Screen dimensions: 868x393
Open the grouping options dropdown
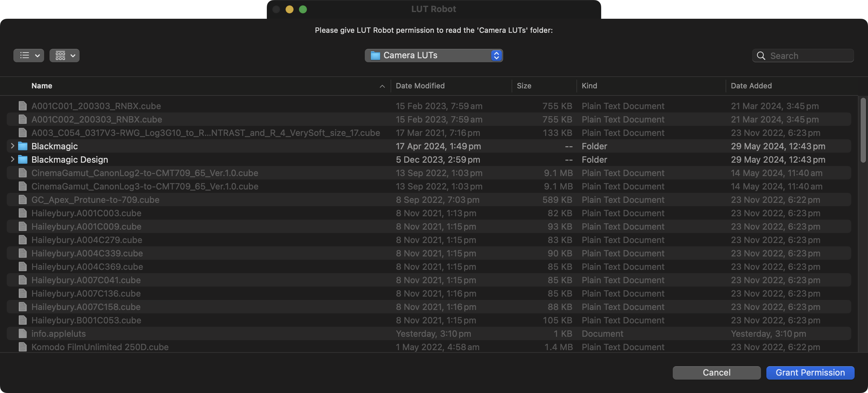[64, 55]
